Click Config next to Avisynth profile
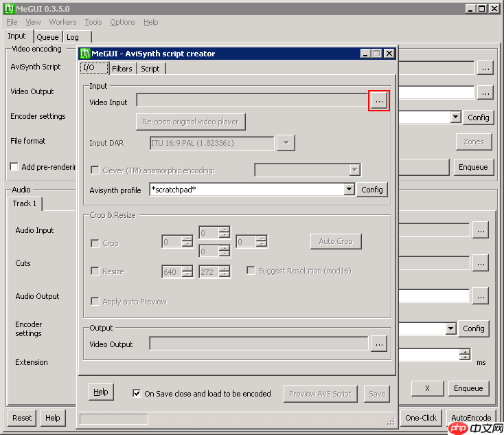Viewport: 504px width, 435px height. pyautogui.click(x=372, y=190)
